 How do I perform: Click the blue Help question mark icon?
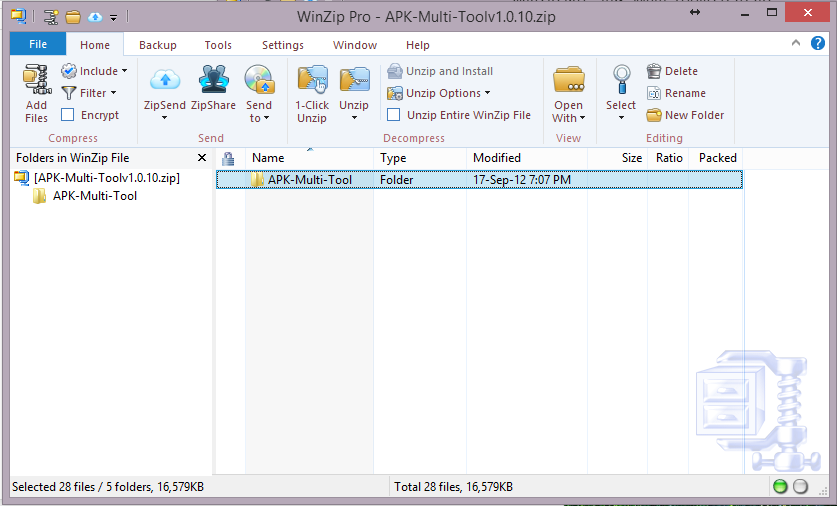[x=817, y=43]
